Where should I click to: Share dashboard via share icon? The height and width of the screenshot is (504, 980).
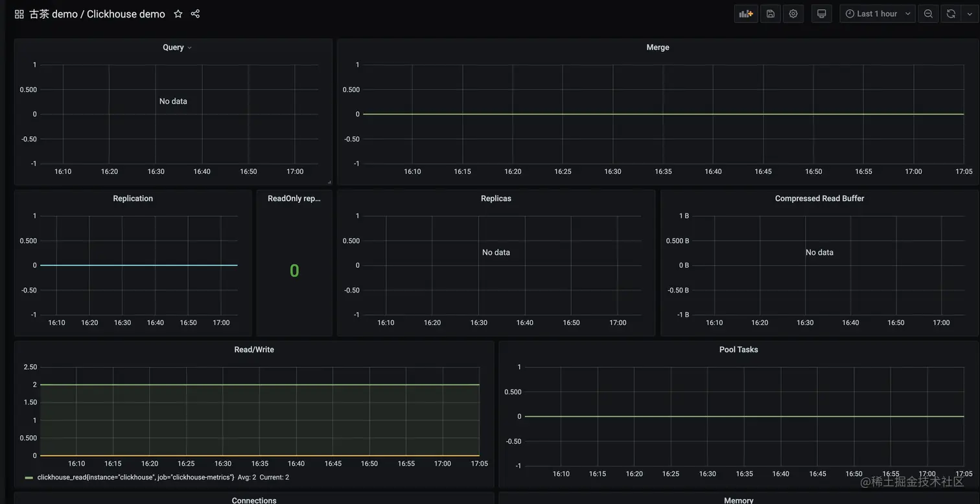point(195,14)
